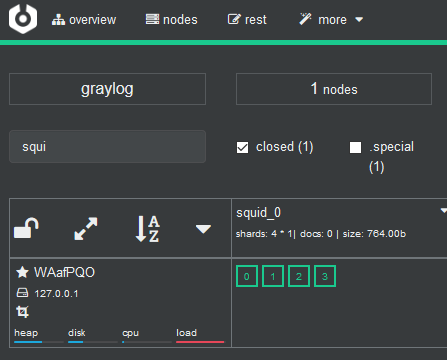Focus the index filter field containing squi
Image resolution: width=447 pixels, height=360 pixels.
coord(107,147)
